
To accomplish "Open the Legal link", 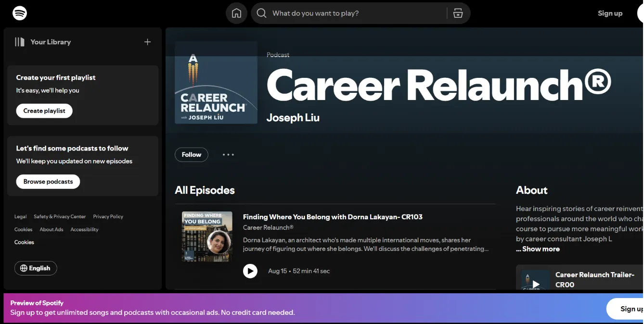I will click(21, 217).
